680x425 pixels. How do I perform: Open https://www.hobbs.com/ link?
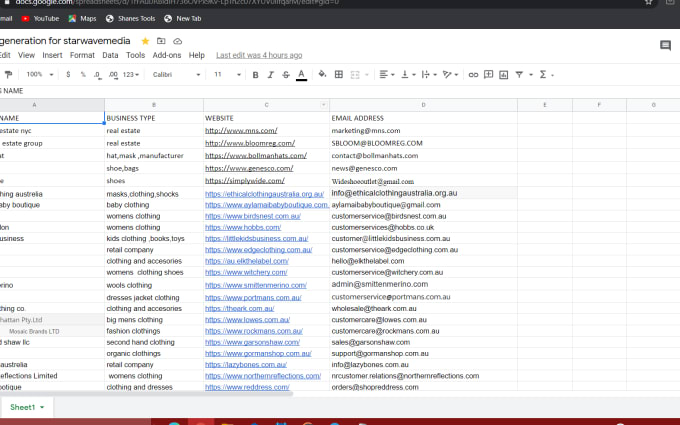tap(243, 227)
